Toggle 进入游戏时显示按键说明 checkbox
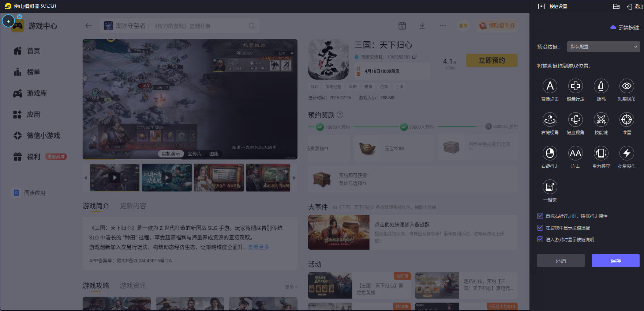Viewport: 644px width, 311px height. (540, 239)
